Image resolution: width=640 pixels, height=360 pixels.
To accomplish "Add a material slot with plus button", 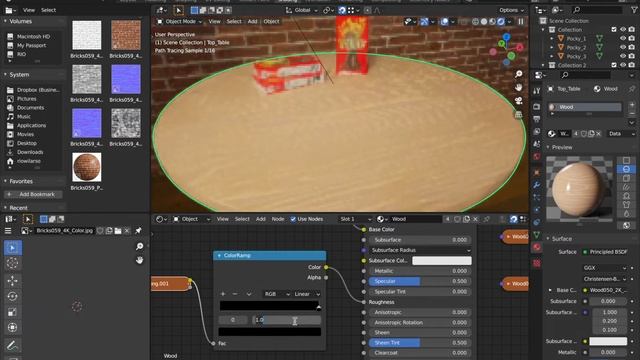I will coord(632,105).
